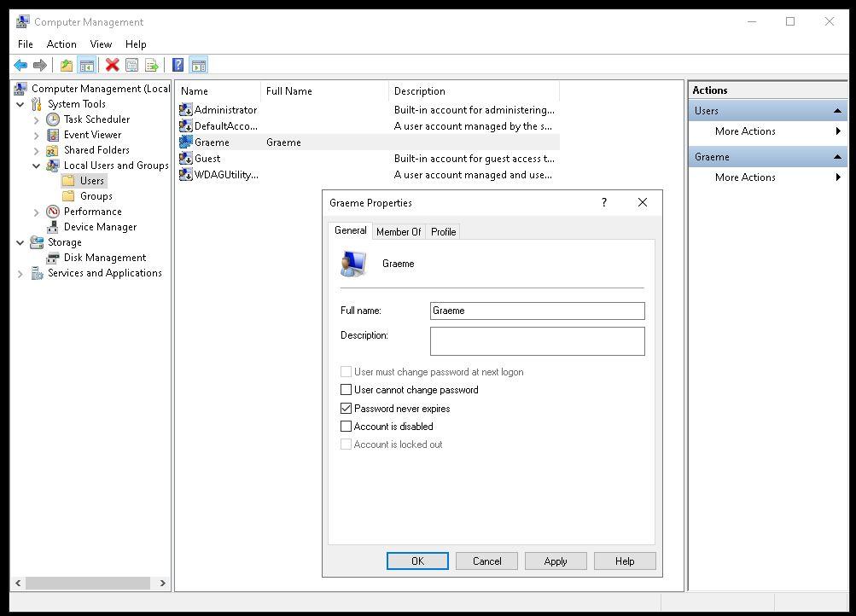Viewport: 856px width, 616px height.
Task: Open the Action menu
Action: coord(61,44)
